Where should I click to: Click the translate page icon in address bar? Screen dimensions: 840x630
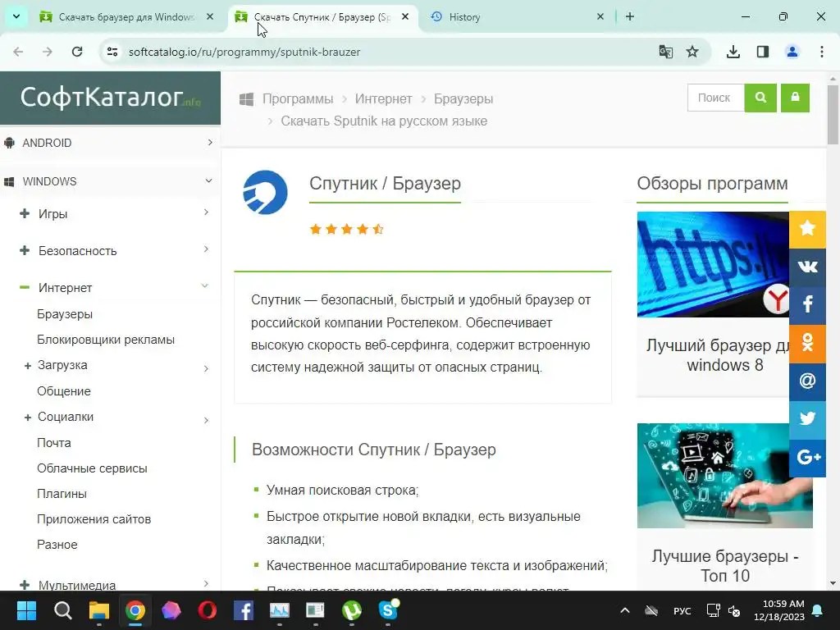tap(665, 52)
